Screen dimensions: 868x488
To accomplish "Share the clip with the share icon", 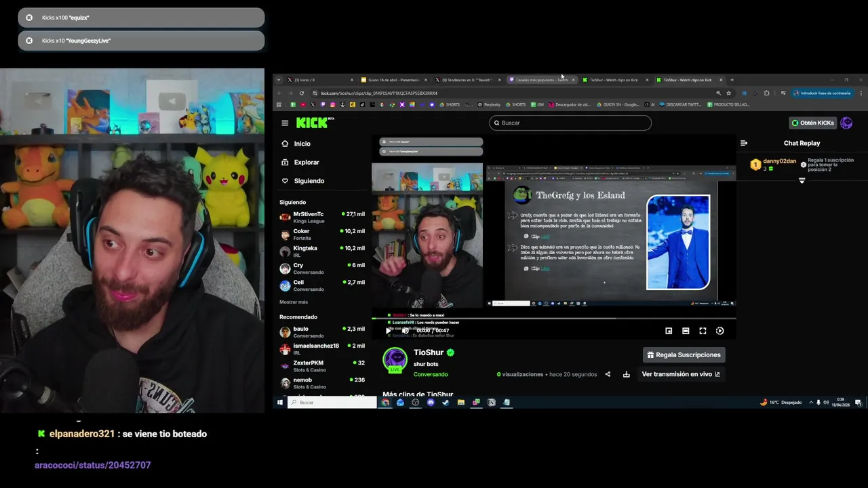I will click(608, 374).
